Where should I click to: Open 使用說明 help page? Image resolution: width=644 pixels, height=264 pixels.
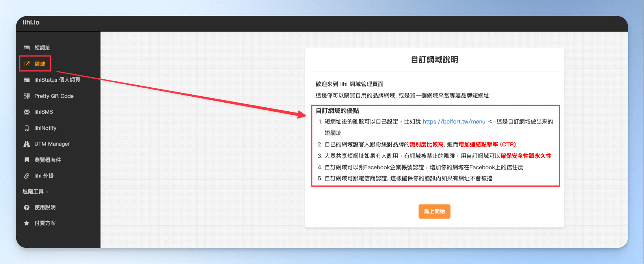(x=45, y=208)
